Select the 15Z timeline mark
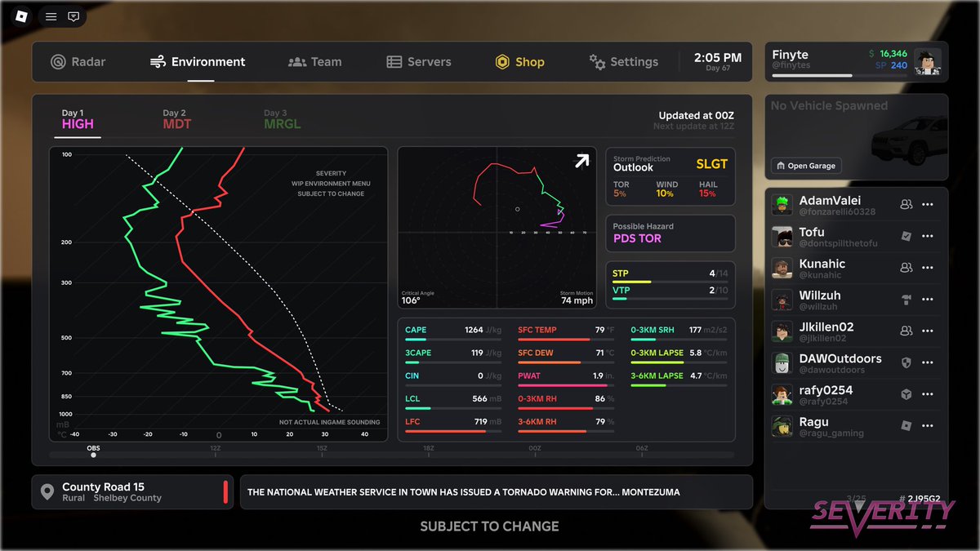The width and height of the screenshot is (980, 551). point(322,449)
